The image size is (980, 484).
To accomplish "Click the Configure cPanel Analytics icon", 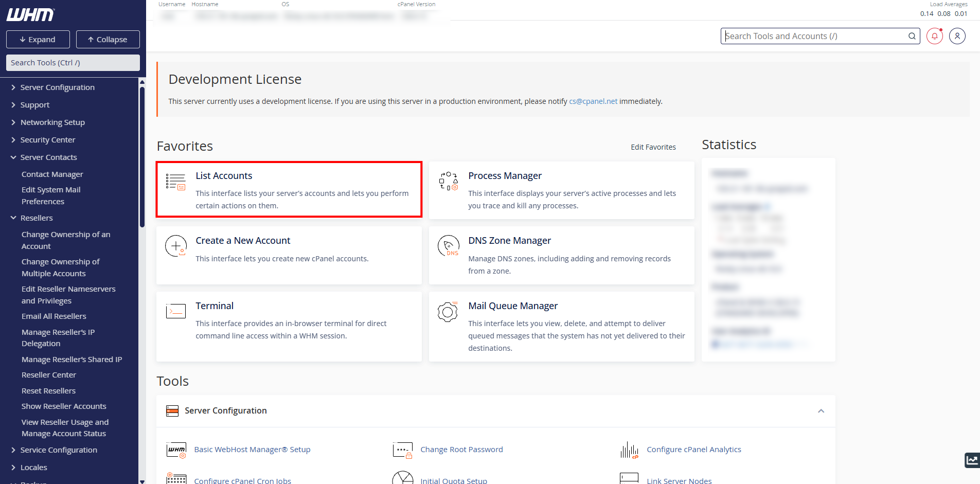I will coord(629,450).
